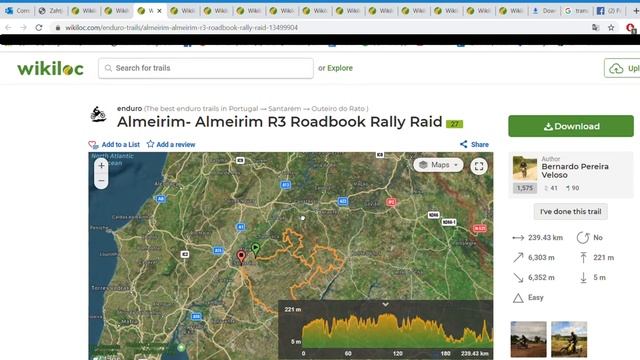Click the browser extension icon
Image resolution: width=640 pixels, height=360 pixels.
coord(631,28)
